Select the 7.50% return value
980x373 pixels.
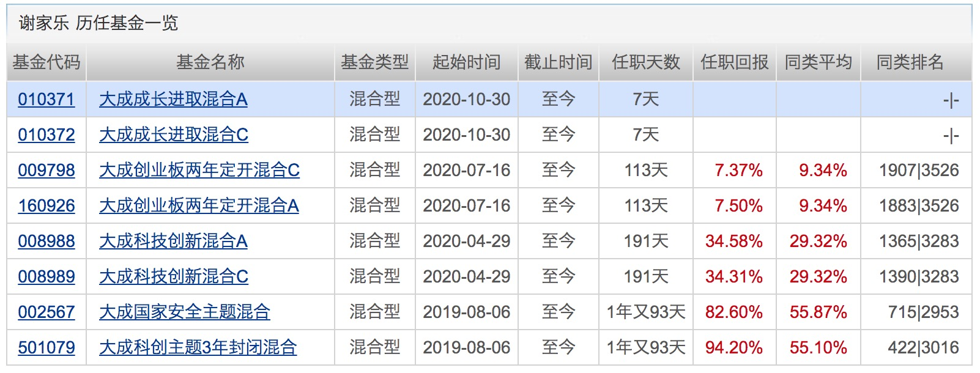pyautogui.click(x=738, y=206)
